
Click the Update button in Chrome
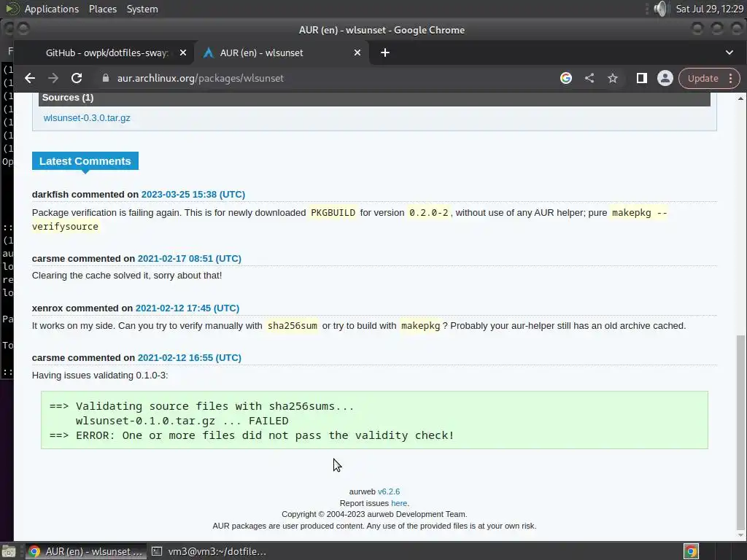(703, 79)
